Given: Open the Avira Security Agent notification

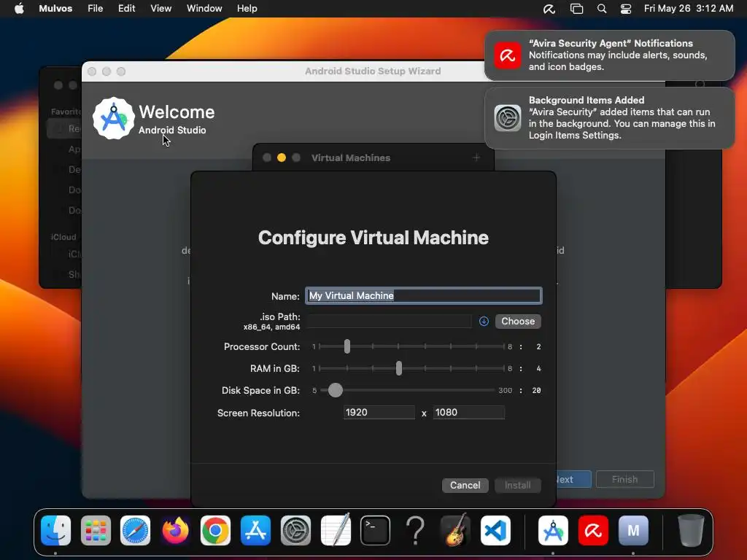Looking at the screenshot, I should coord(609,55).
